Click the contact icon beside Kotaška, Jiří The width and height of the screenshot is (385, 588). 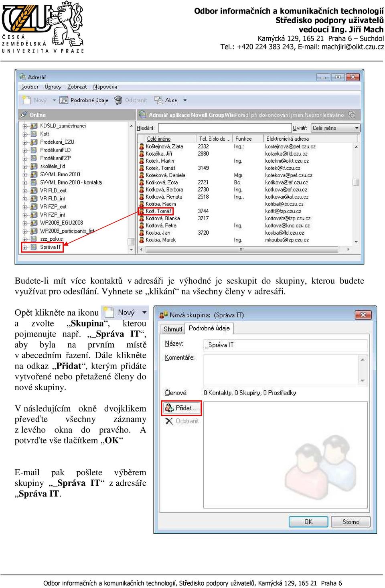(x=142, y=154)
